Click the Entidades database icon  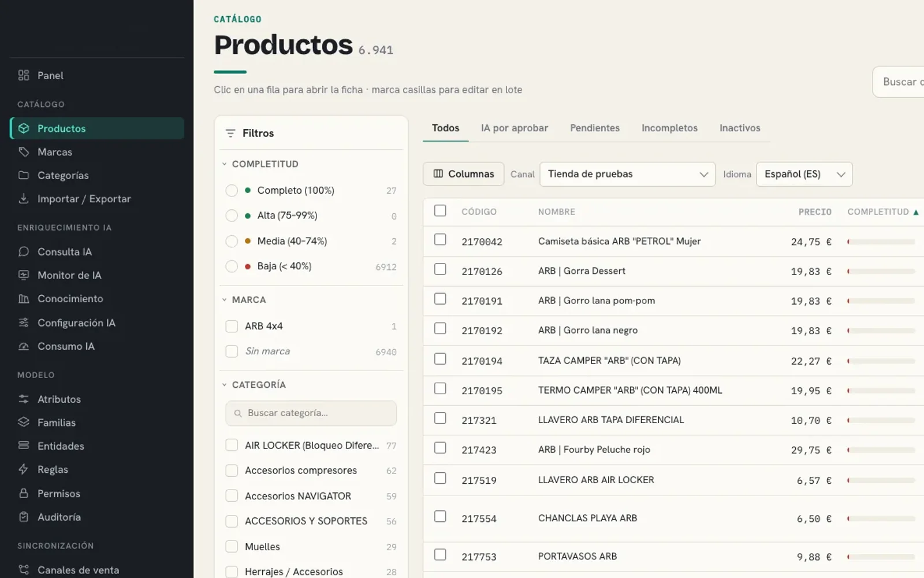[x=24, y=446]
